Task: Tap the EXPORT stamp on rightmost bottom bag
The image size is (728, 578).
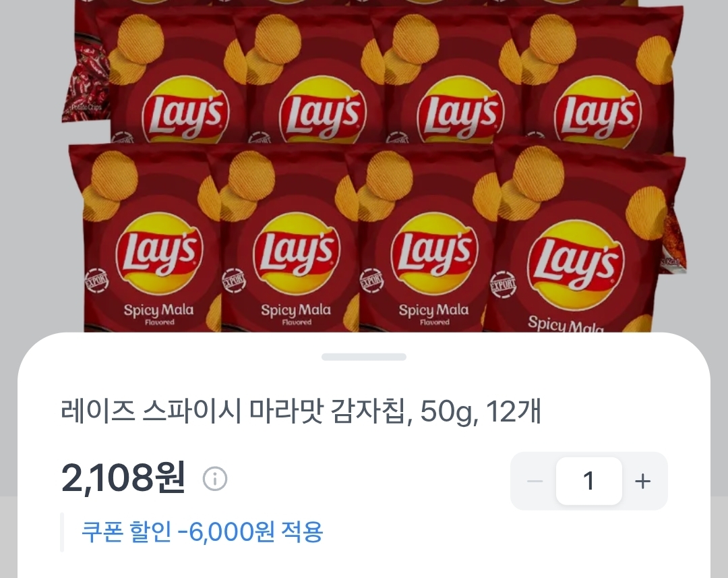Action: [504, 284]
